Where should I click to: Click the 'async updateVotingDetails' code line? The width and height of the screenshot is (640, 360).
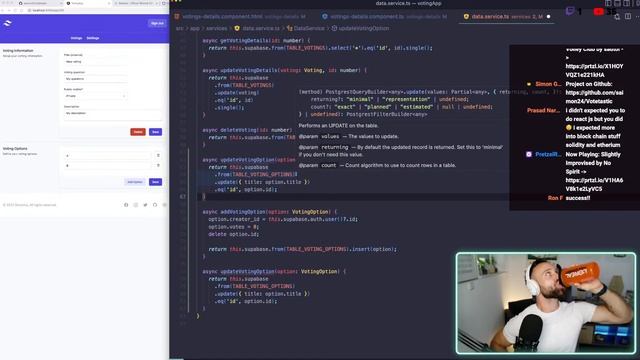pyautogui.click(x=284, y=71)
